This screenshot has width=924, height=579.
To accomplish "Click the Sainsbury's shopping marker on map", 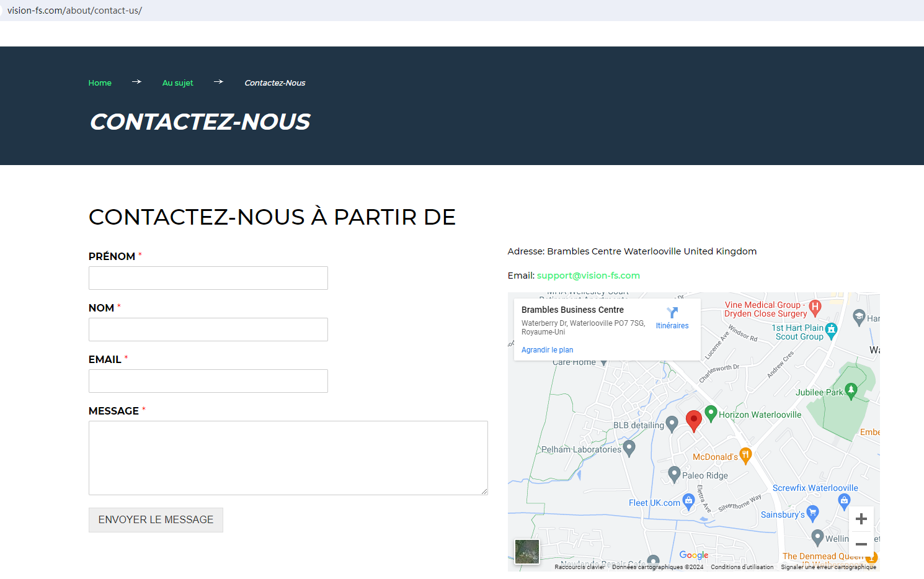I will pos(812,513).
